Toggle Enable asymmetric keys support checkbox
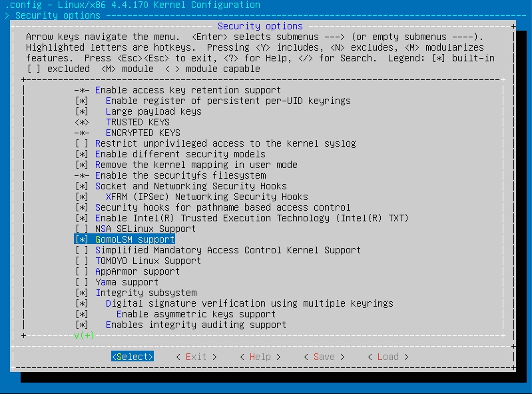The width and height of the screenshot is (532, 394). point(81,314)
